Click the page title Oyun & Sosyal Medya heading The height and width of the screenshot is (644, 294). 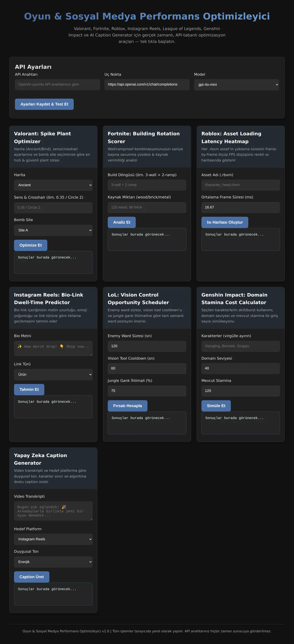point(147,16)
